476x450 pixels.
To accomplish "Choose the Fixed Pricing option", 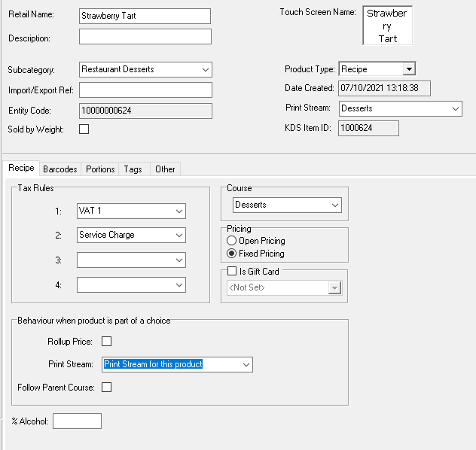I will tap(232, 254).
